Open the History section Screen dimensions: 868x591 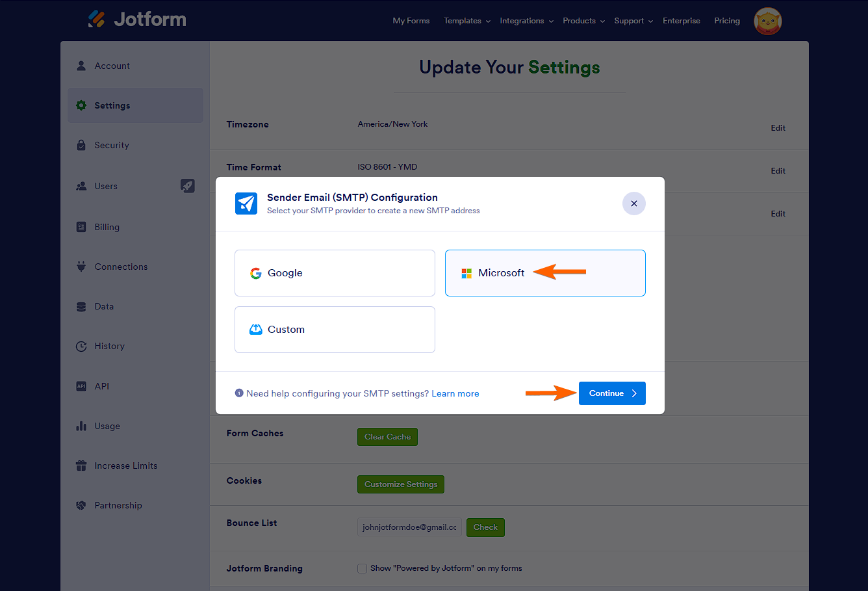pos(135,347)
